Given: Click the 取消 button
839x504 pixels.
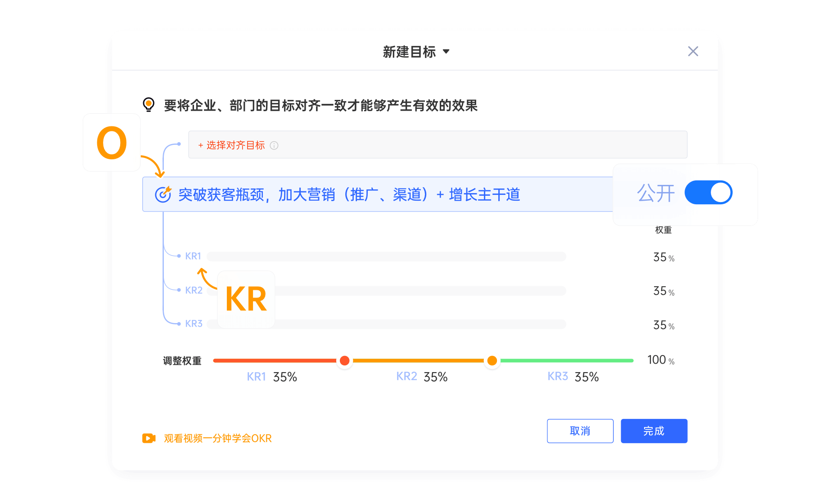Looking at the screenshot, I should click(x=580, y=431).
